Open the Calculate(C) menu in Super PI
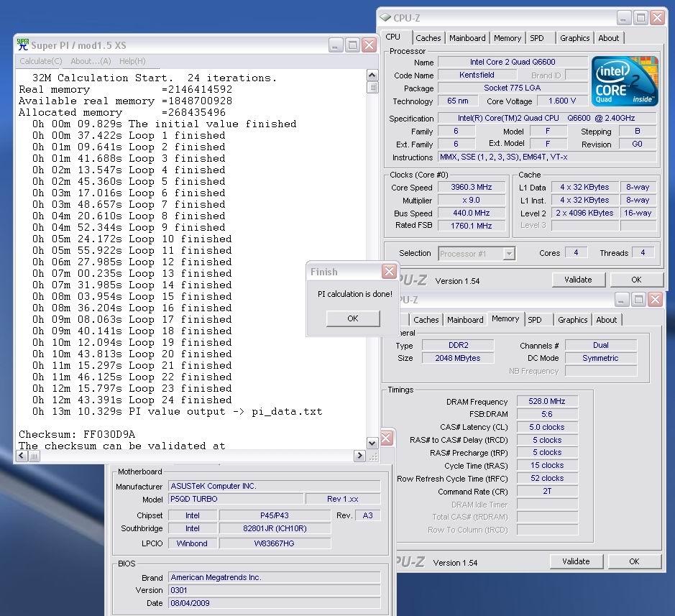Image resolution: width=675 pixels, height=616 pixels. [x=41, y=61]
